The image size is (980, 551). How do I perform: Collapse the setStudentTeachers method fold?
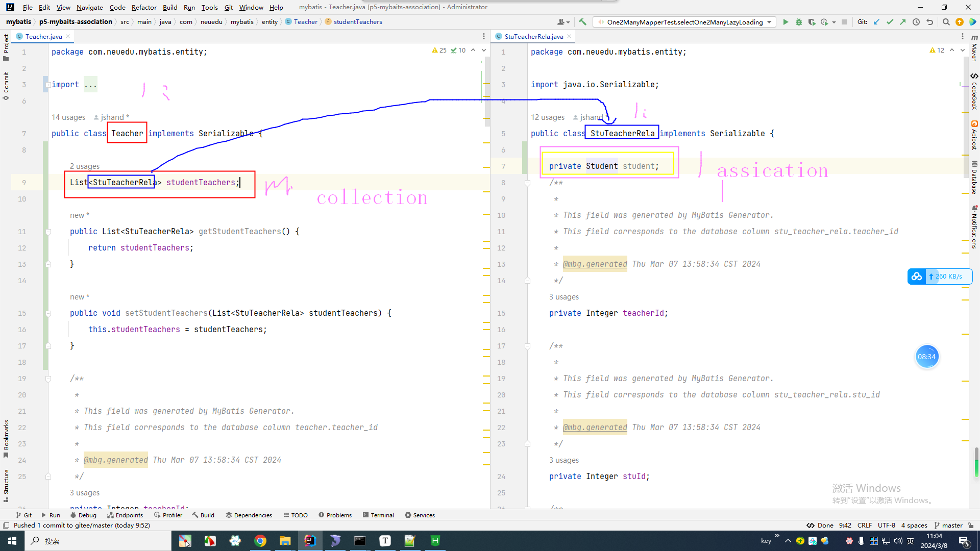tap(48, 313)
